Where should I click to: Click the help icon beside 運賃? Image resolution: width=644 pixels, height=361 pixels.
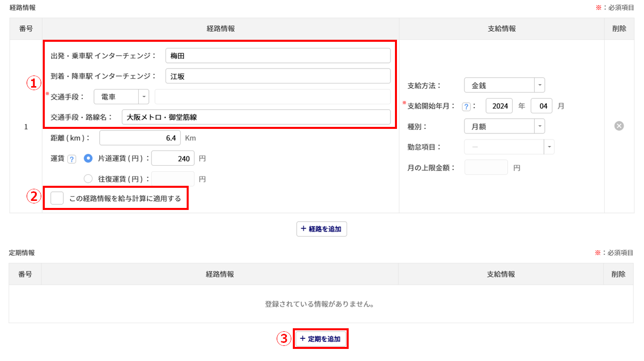click(x=71, y=159)
